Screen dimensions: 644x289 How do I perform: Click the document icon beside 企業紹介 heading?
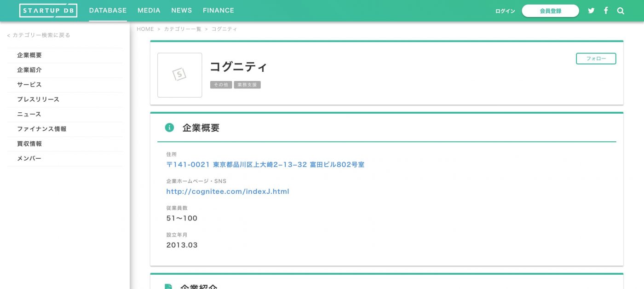tap(169, 286)
